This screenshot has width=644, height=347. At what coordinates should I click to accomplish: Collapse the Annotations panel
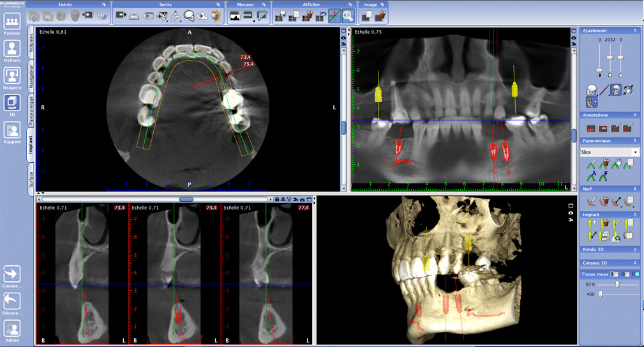[635, 115]
